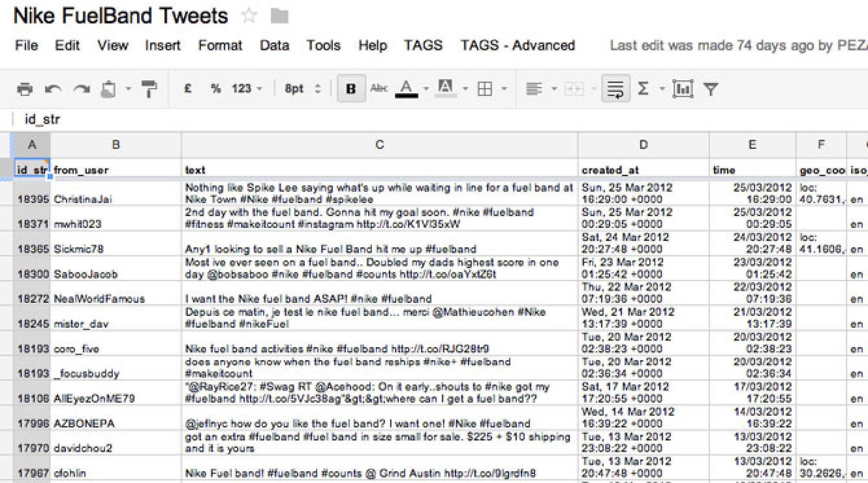Image resolution: width=868 pixels, height=483 pixels.
Task: Click the undo arrow icon
Action: pos(53,89)
